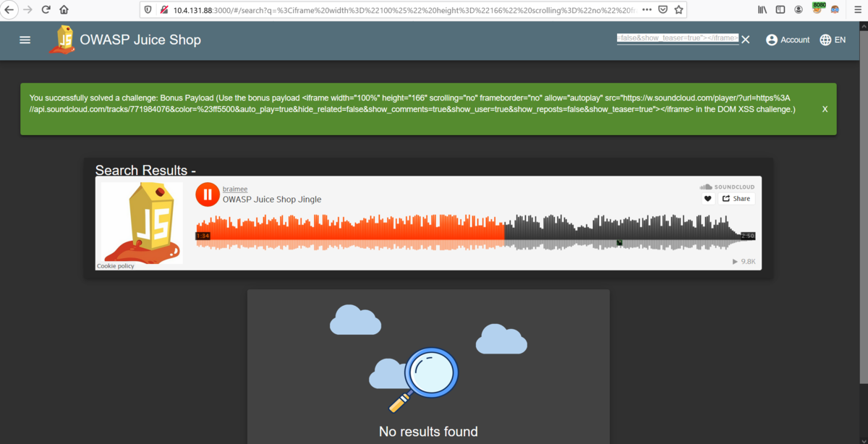Go back to the previous browser page
This screenshot has height=444, width=868.
(10, 10)
